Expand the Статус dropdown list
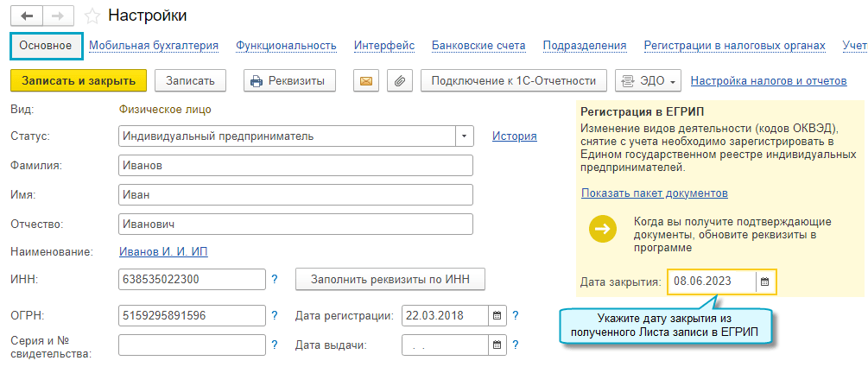Viewport: 868px width, 367px height. 466,136
